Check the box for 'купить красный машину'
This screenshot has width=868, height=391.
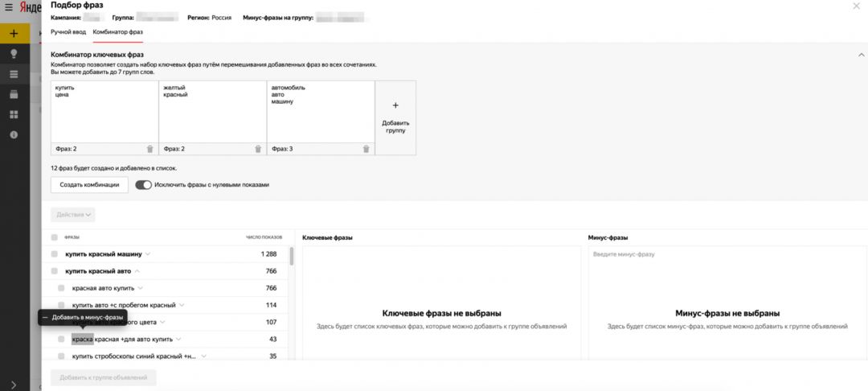55,254
